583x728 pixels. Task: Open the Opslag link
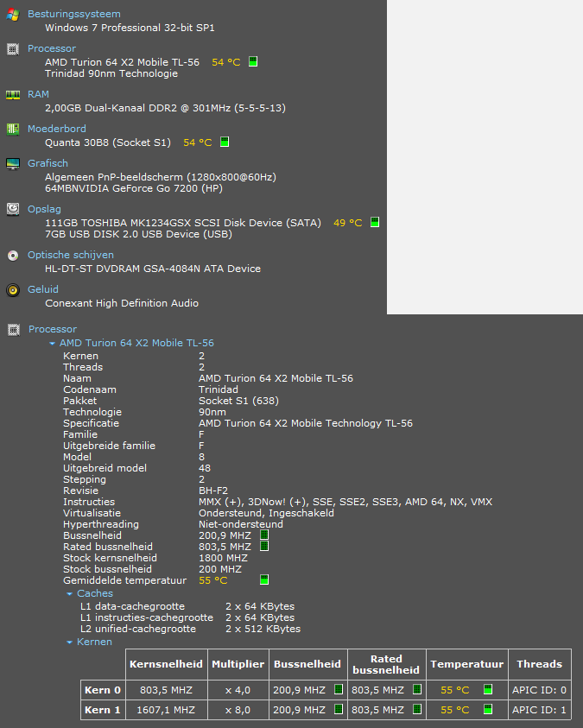pos(44,209)
